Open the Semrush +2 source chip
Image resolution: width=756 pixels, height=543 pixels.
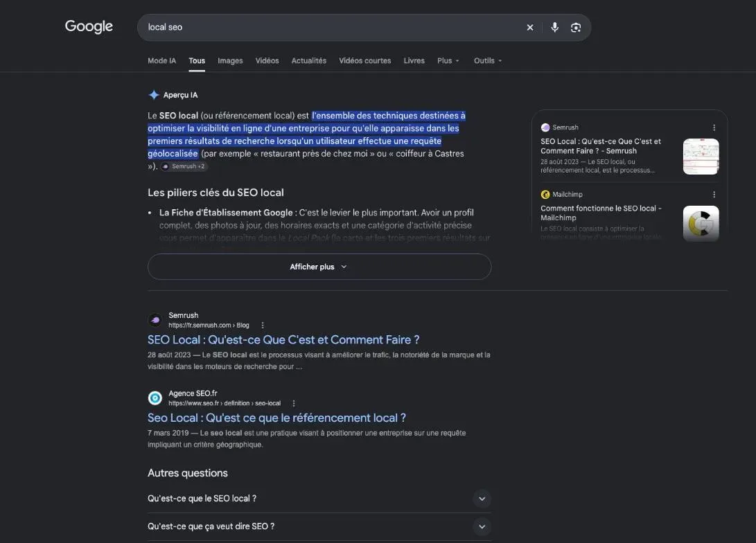point(184,166)
